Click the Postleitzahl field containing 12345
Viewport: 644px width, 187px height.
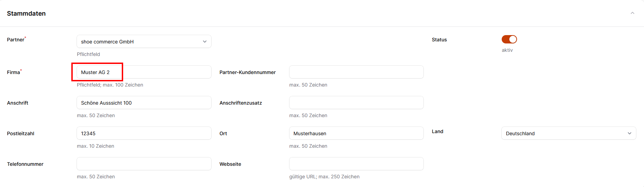[x=144, y=133]
